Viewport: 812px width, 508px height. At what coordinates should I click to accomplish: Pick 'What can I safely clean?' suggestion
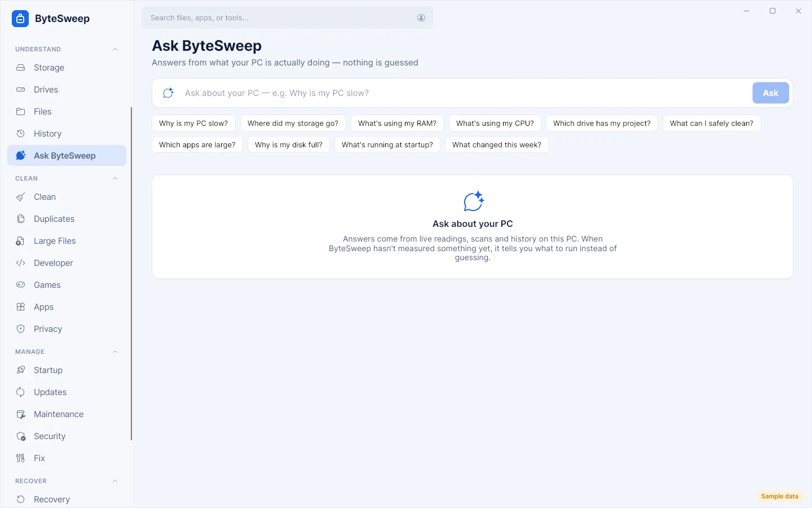pos(712,124)
